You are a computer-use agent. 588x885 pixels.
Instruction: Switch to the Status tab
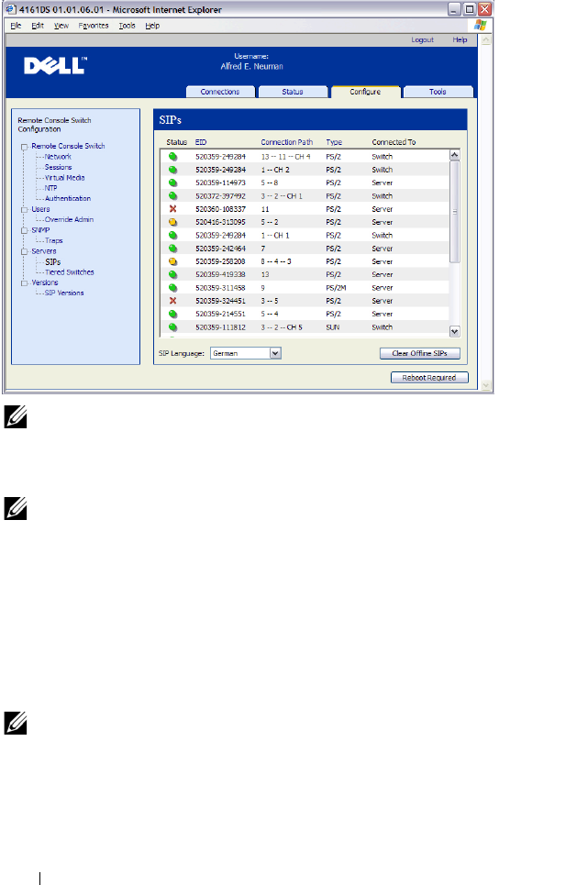click(x=293, y=92)
